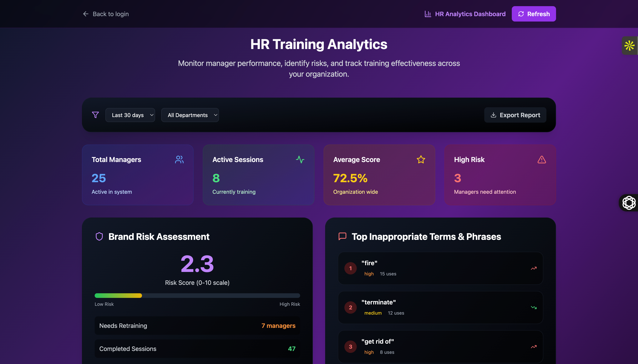The width and height of the screenshot is (638, 364).
Task: Click the upward trend arrow for "fire"
Action: [534, 268]
